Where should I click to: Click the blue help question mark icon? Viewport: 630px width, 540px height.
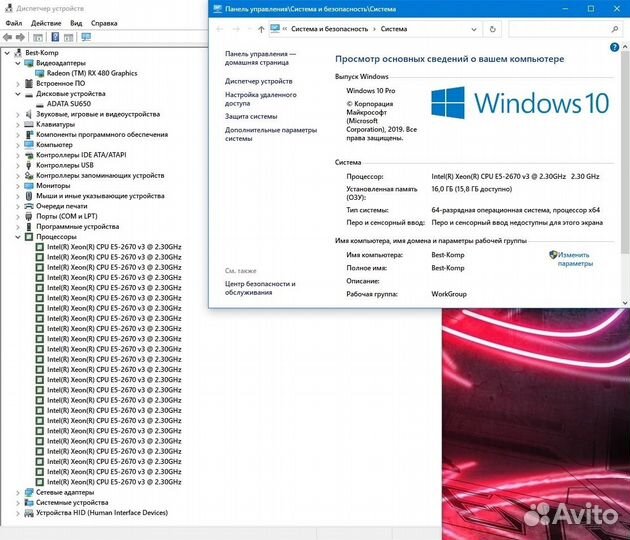point(614,47)
